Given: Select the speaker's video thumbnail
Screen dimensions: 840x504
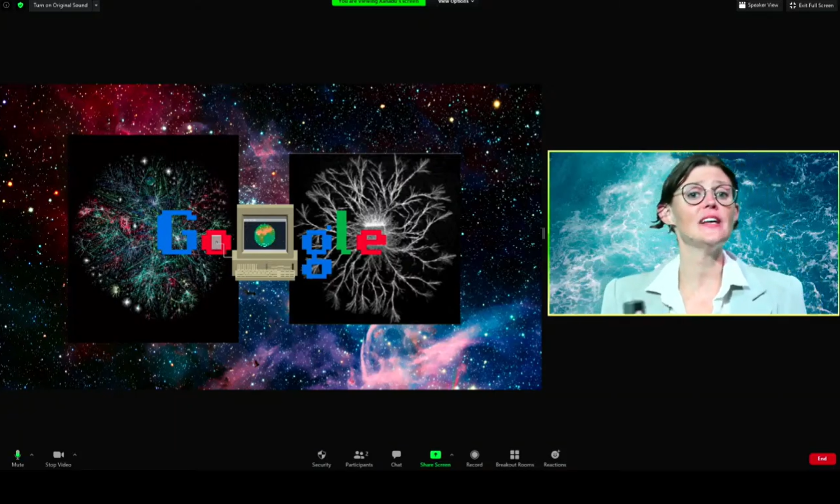Looking at the screenshot, I should coord(694,233).
